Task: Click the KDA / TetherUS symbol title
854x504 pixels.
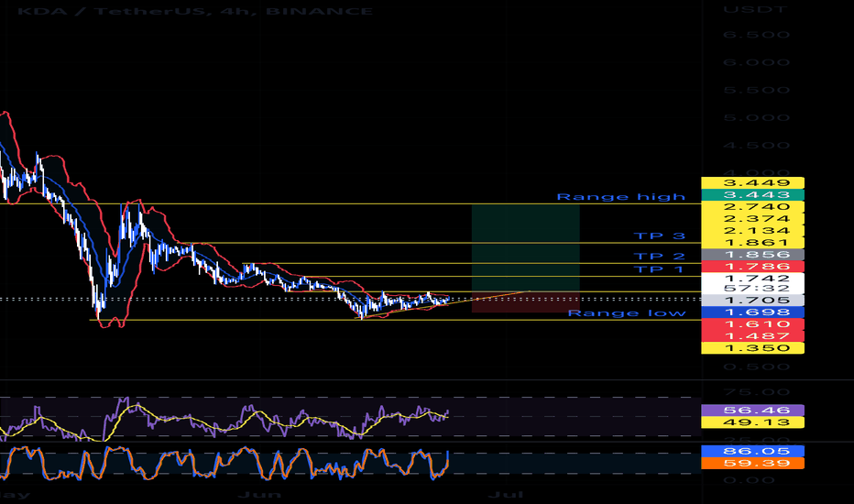Action: (x=195, y=10)
